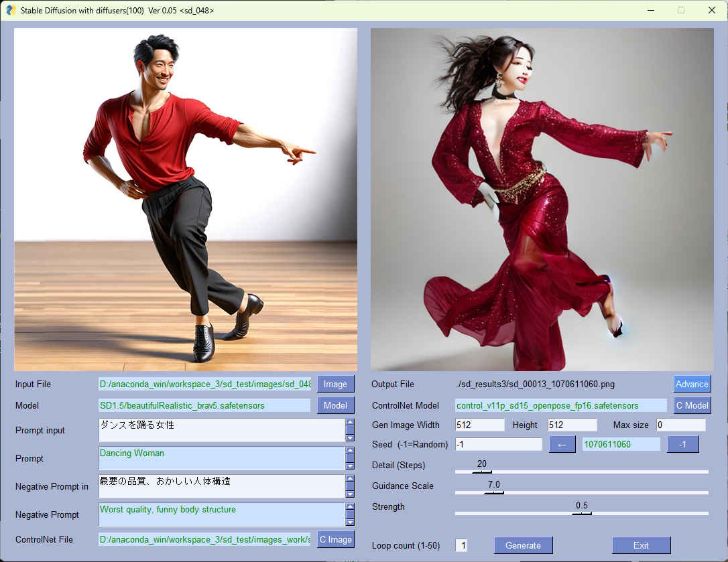The height and width of the screenshot is (562, 728).
Task: Click the Guidance Scale slider handle
Action: click(x=494, y=492)
